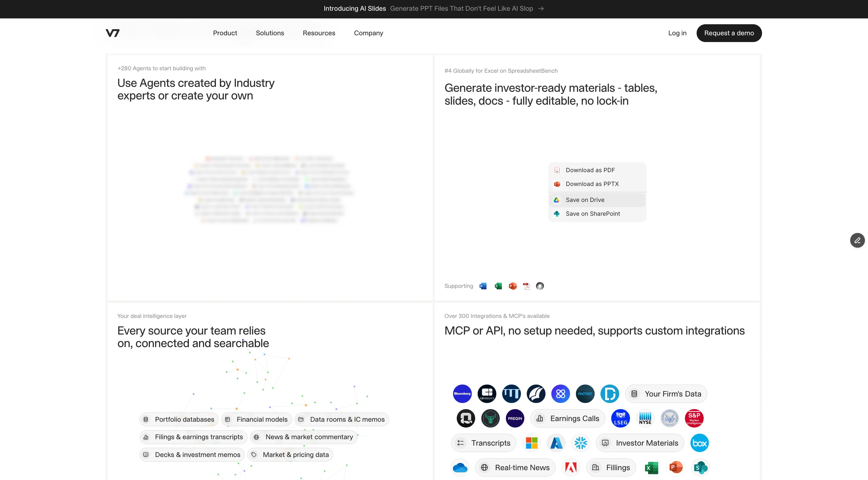This screenshot has height=480, width=868.
Task: Click the Adobe logo icon
Action: 571,467
